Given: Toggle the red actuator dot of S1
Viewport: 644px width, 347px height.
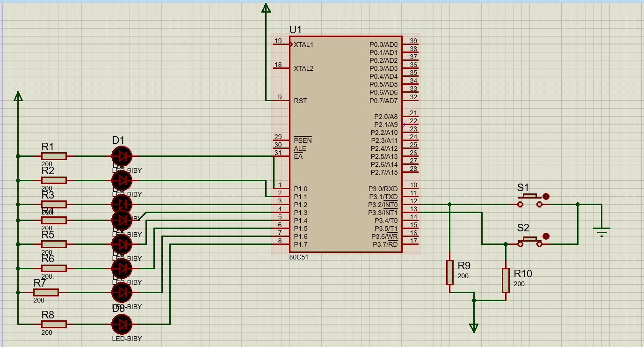Looking at the screenshot, I should (x=545, y=196).
